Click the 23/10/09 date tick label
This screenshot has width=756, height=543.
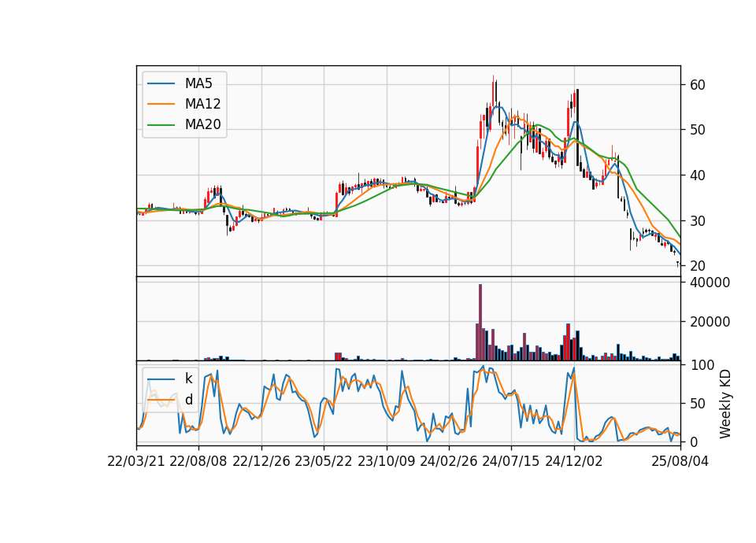pos(386,462)
